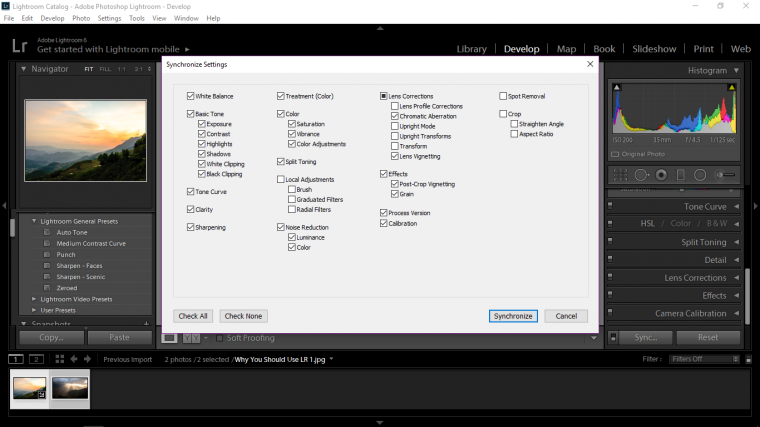Collapse the Histogram panel triangle
Image resolution: width=760 pixels, height=427 pixels.
coord(736,70)
